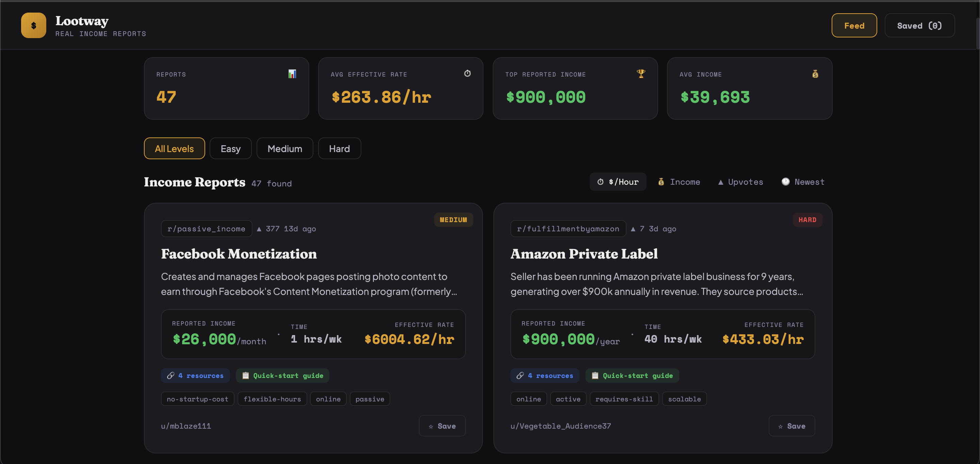Click the Reports bar chart icon

pyautogui.click(x=292, y=74)
